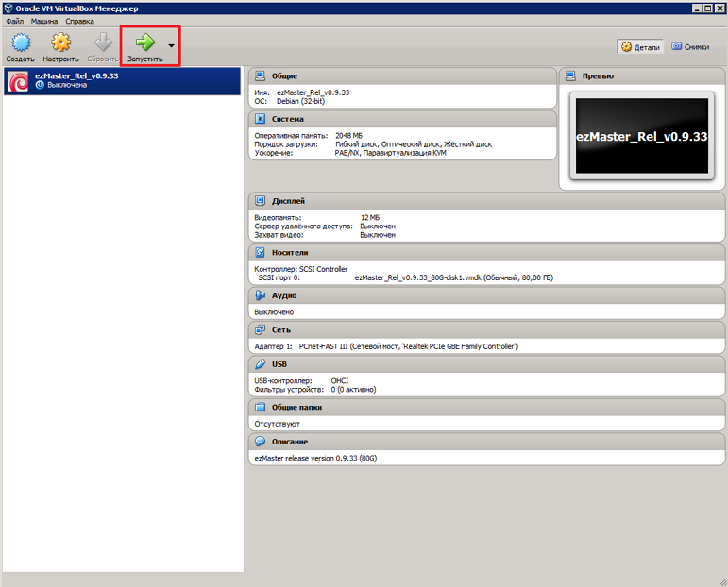Screen dimensions: 728x587
Task: Click the 2048 МБ memory value
Action: click(348, 136)
